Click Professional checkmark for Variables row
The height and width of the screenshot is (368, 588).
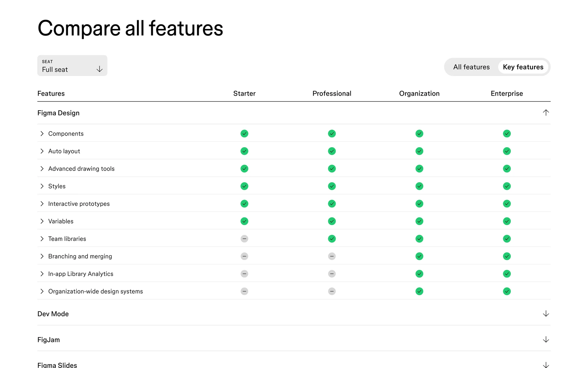coord(332,221)
